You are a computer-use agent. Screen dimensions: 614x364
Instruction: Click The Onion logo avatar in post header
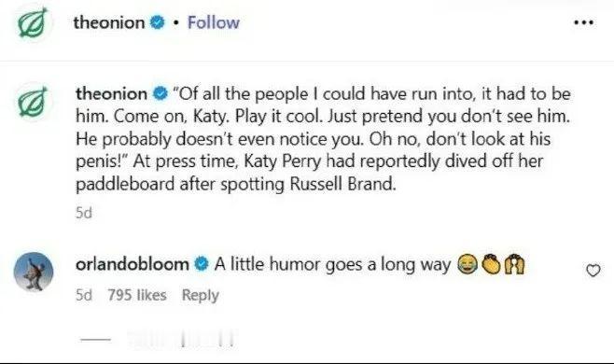coord(34,22)
